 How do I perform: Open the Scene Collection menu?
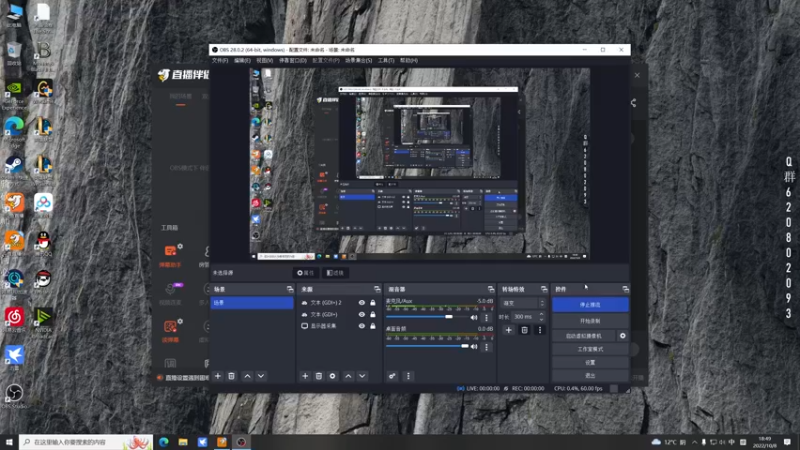(358, 60)
